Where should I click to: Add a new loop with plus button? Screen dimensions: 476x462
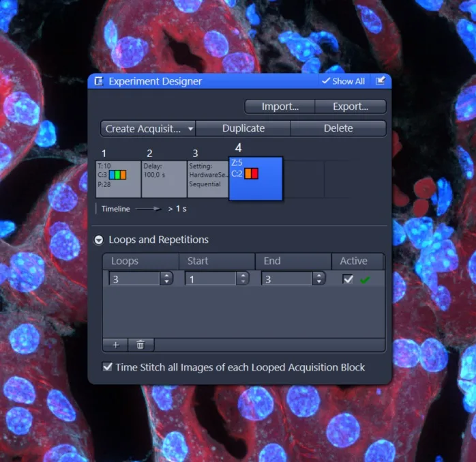(116, 345)
